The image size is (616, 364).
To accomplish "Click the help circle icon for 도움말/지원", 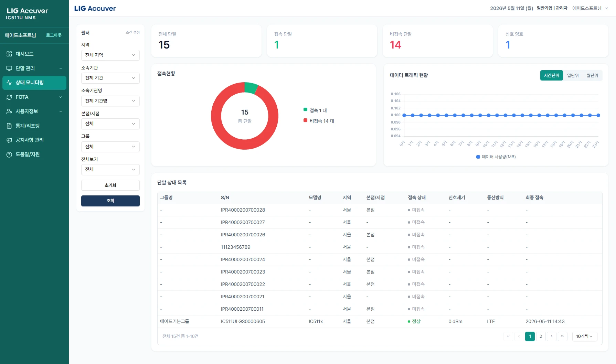I will coord(9,154).
